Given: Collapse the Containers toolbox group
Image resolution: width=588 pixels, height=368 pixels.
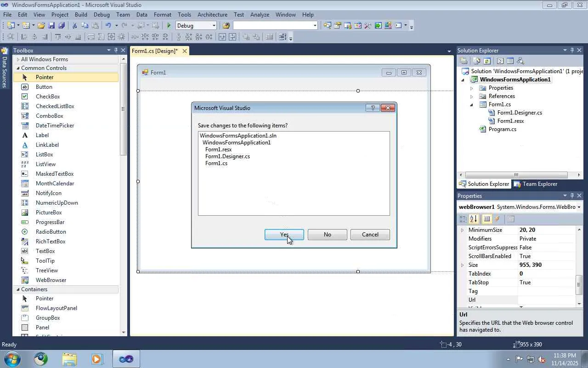Looking at the screenshot, I should click(18, 289).
